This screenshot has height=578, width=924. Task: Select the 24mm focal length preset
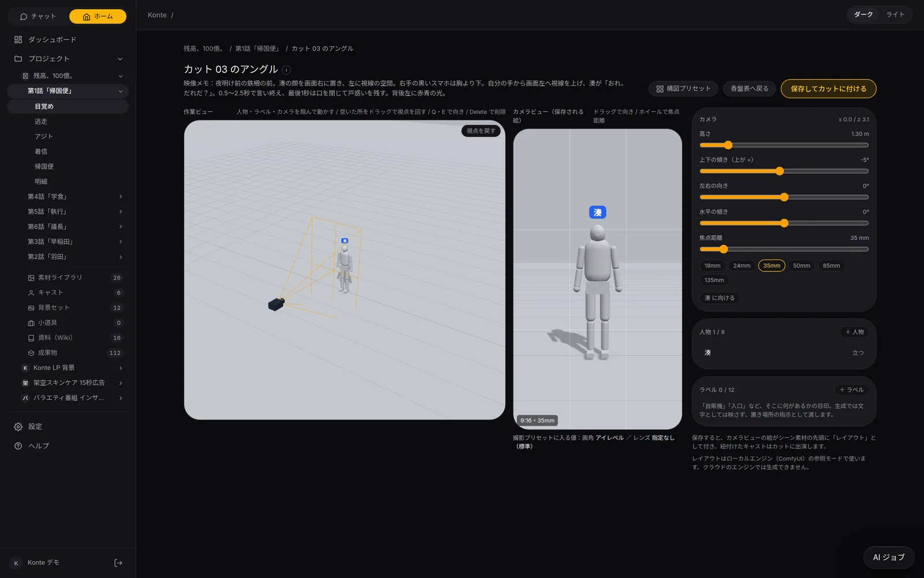pos(742,265)
